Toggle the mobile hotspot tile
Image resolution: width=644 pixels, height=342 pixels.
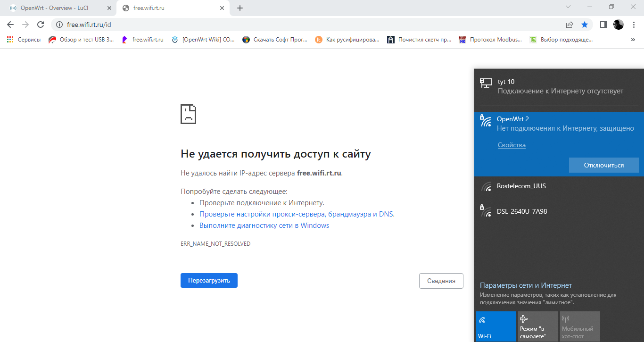pyautogui.click(x=579, y=326)
